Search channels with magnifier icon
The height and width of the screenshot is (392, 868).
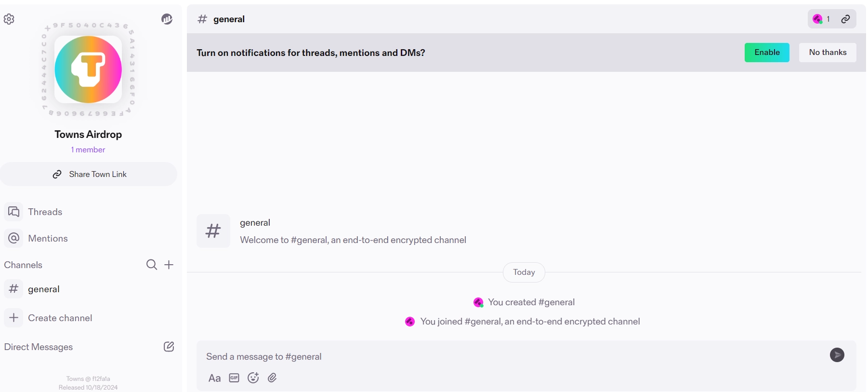click(x=152, y=265)
